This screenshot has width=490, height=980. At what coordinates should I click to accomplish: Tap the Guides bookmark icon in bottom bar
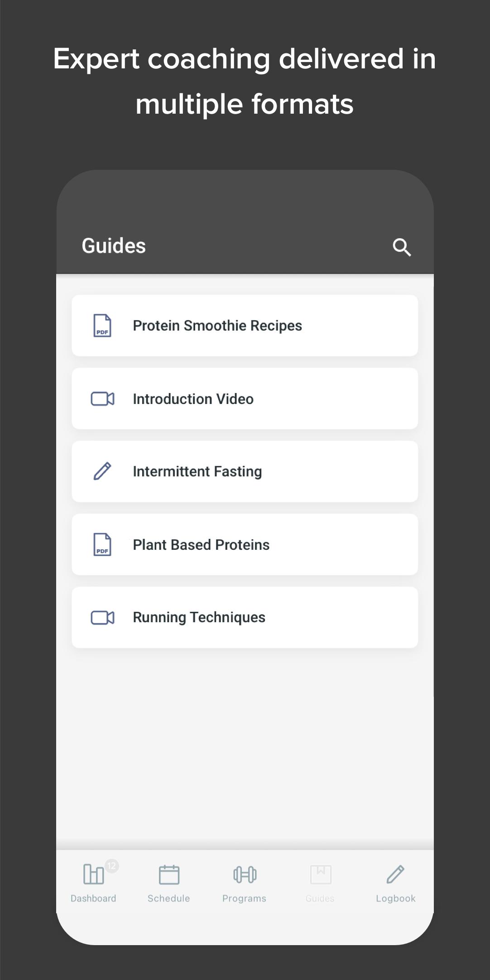pyautogui.click(x=321, y=874)
